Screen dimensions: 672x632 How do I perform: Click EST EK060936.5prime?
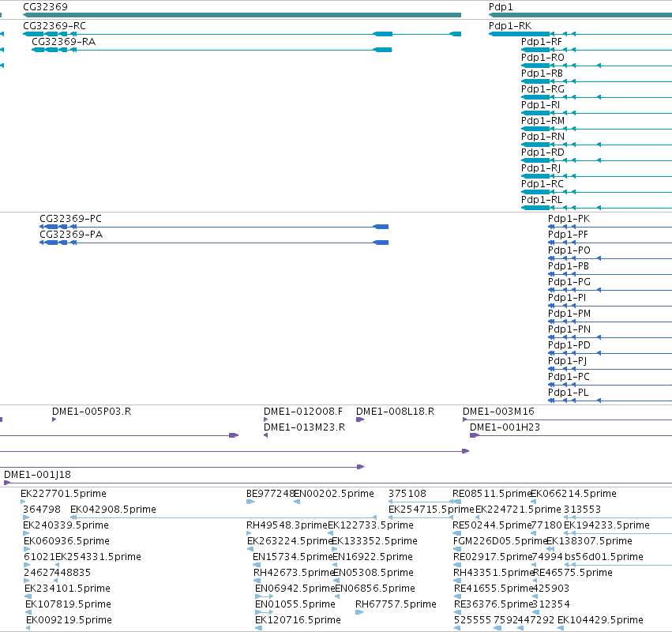click(x=66, y=541)
